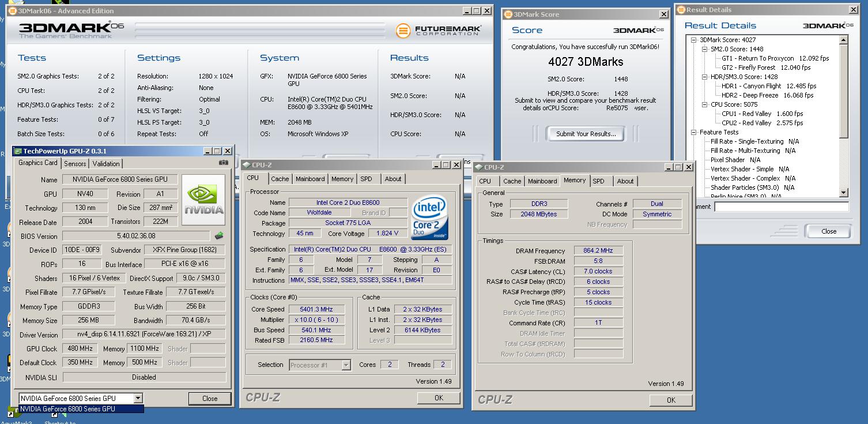
Task: Click the GPU-Z title bar icon
Action: 18,151
